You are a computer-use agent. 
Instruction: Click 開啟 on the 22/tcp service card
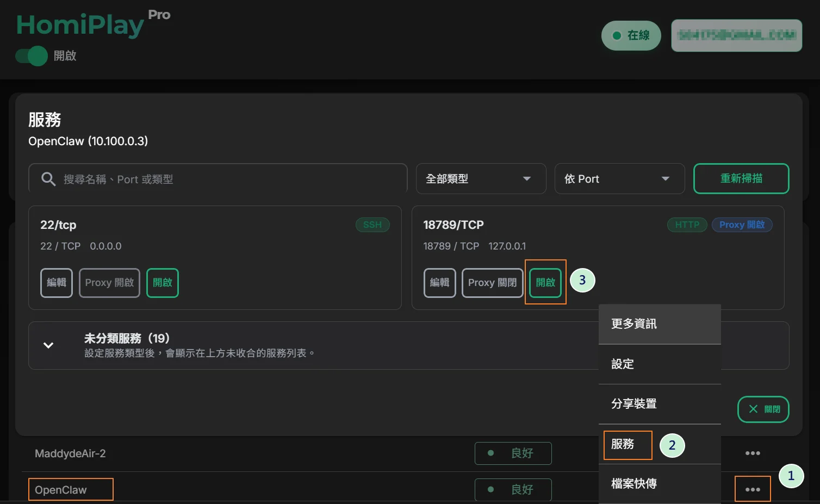(163, 283)
